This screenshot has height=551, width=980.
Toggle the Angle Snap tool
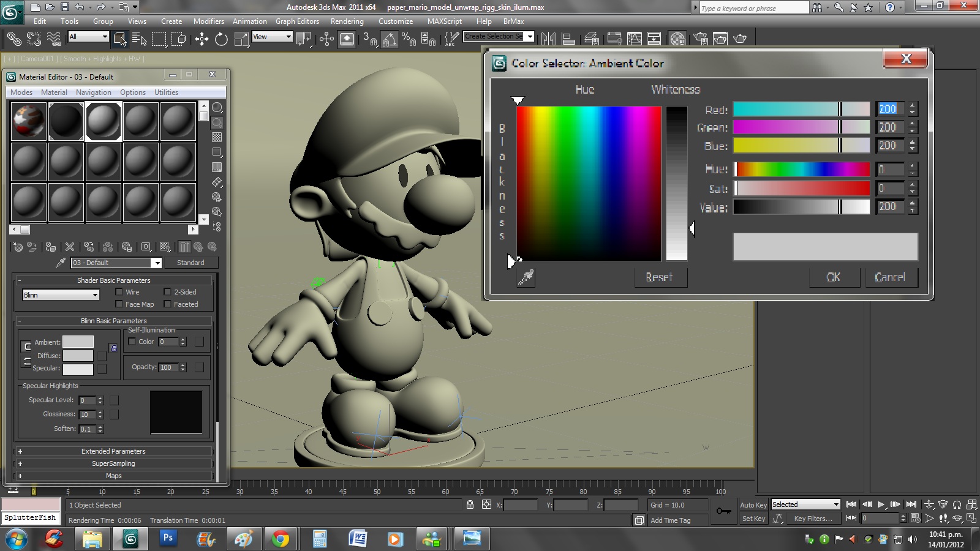[x=389, y=39]
